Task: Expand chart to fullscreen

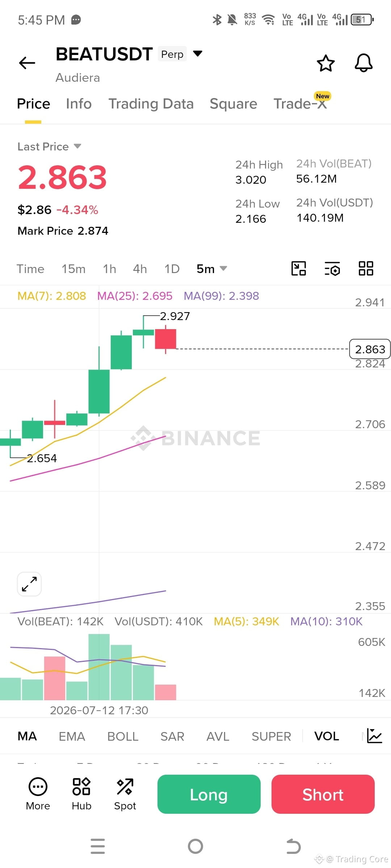Action: (29, 584)
